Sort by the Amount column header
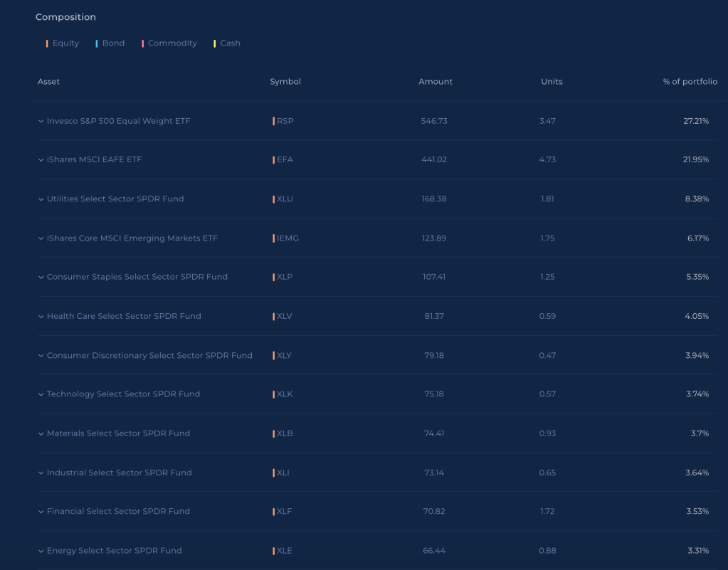Viewport: 728px width, 570px height. click(x=435, y=82)
